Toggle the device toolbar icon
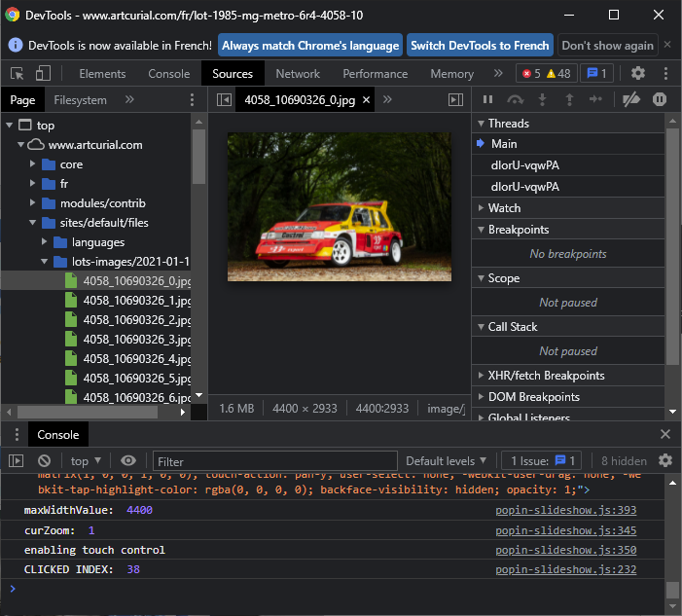 point(43,74)
